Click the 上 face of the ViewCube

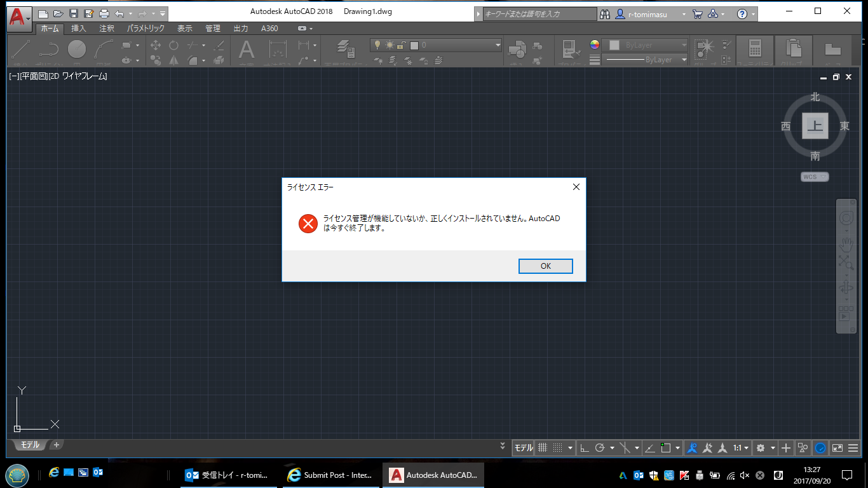815,126
